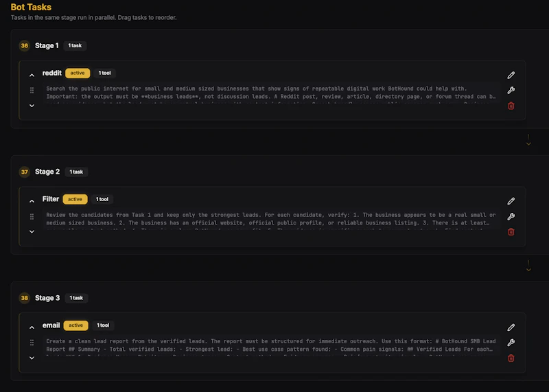The height and width of the screenshot is (392, 549).
Task: Click the reddit task name
Action: pyautogui.click(x=52, y=73)
